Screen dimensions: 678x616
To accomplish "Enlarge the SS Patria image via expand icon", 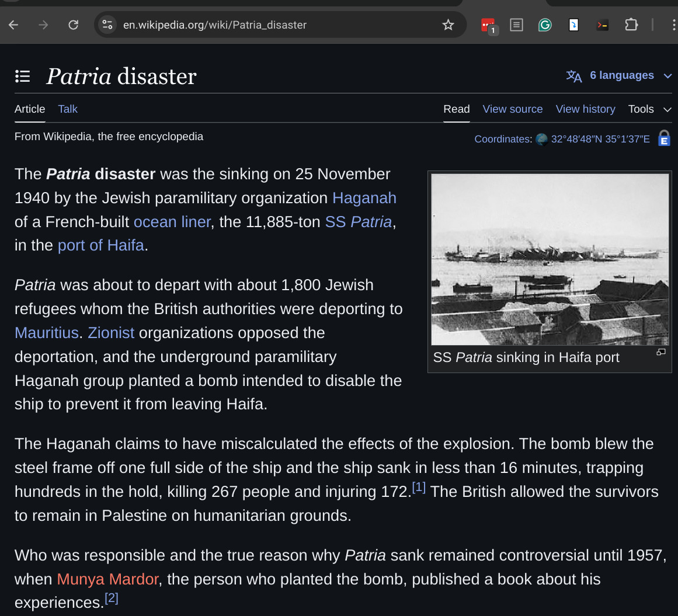I will click(660, 352).
